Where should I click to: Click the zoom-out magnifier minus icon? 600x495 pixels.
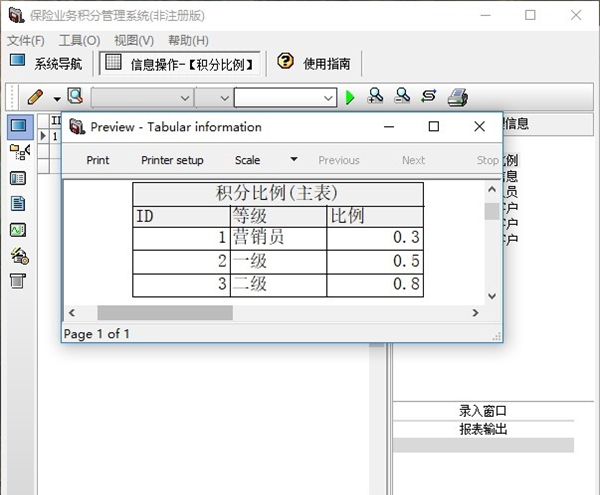(402, 96)
